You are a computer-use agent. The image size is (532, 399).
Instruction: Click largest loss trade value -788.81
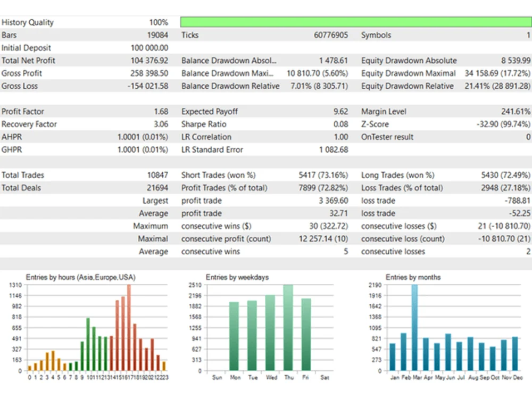coord(518,201)
